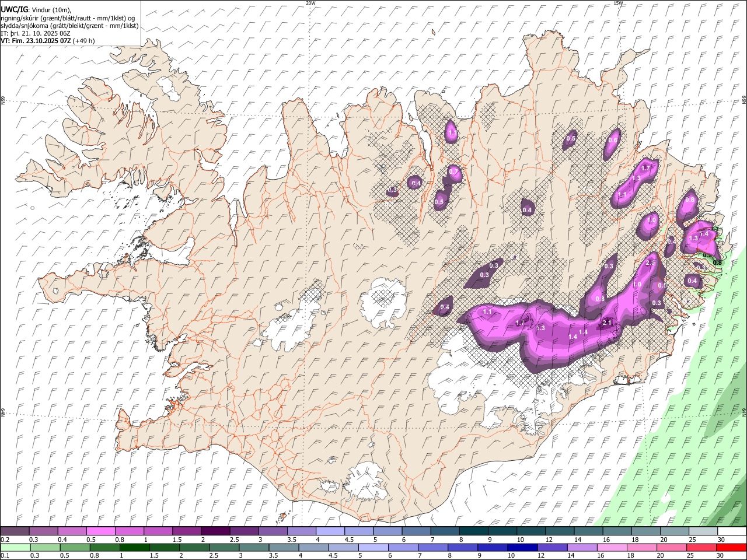
Task: Select the light green 0.3 rain legend swatch
Action: coord(45,548)
